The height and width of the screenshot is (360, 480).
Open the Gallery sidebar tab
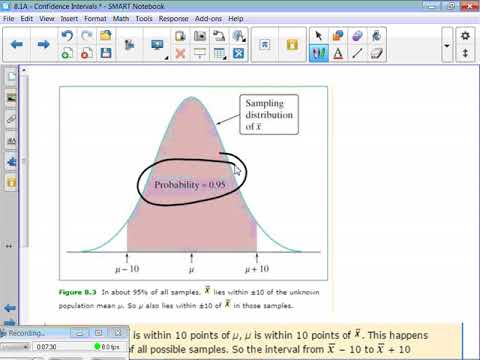pyautogui.click(x=11, y=98)
